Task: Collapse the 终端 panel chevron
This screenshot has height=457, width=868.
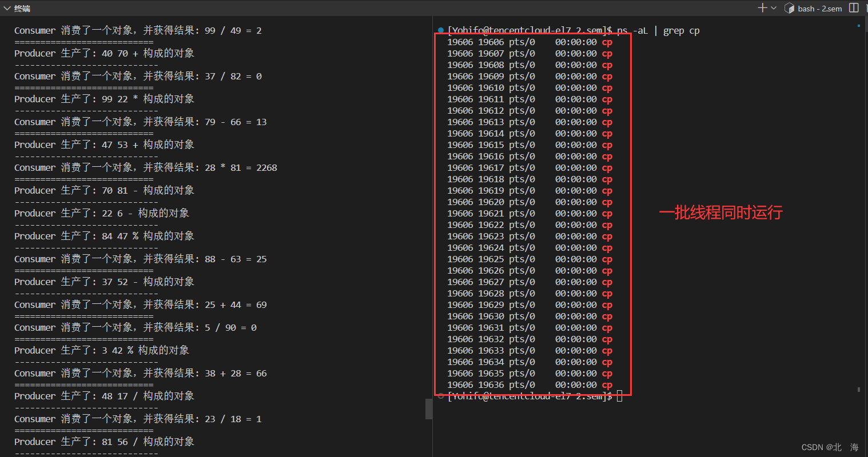Action: [7, 8]
